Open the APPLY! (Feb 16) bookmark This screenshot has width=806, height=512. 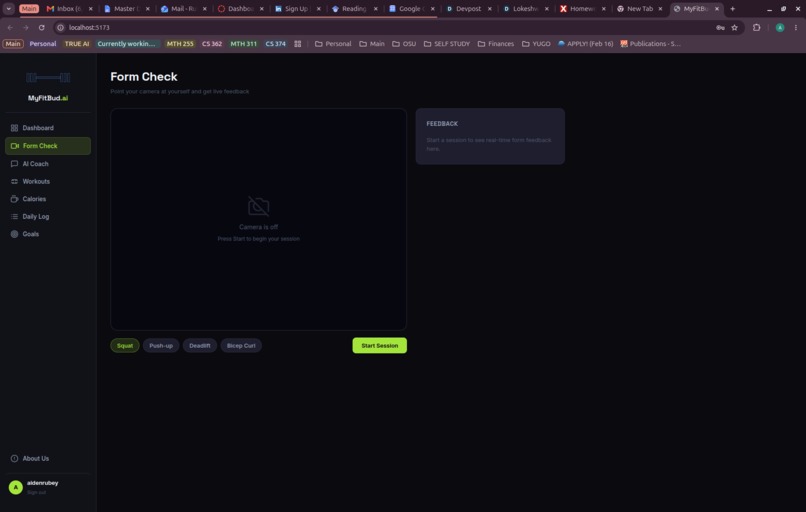point(585,44)
